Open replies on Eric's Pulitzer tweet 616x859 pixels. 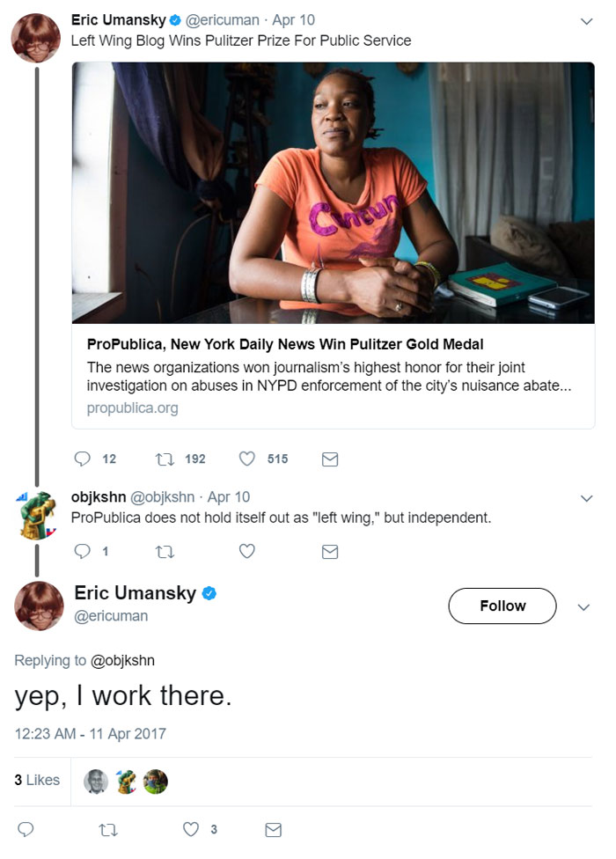pyautogui.click(x=81, y=459)
